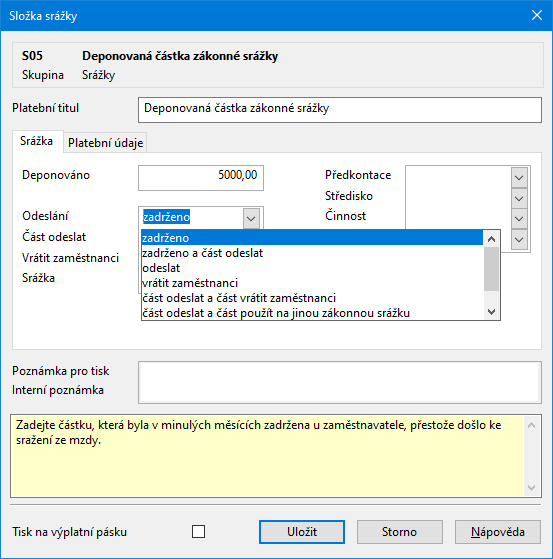553x559 pixels.
Task: Click the Deponováno amount field
Action: 201,178
